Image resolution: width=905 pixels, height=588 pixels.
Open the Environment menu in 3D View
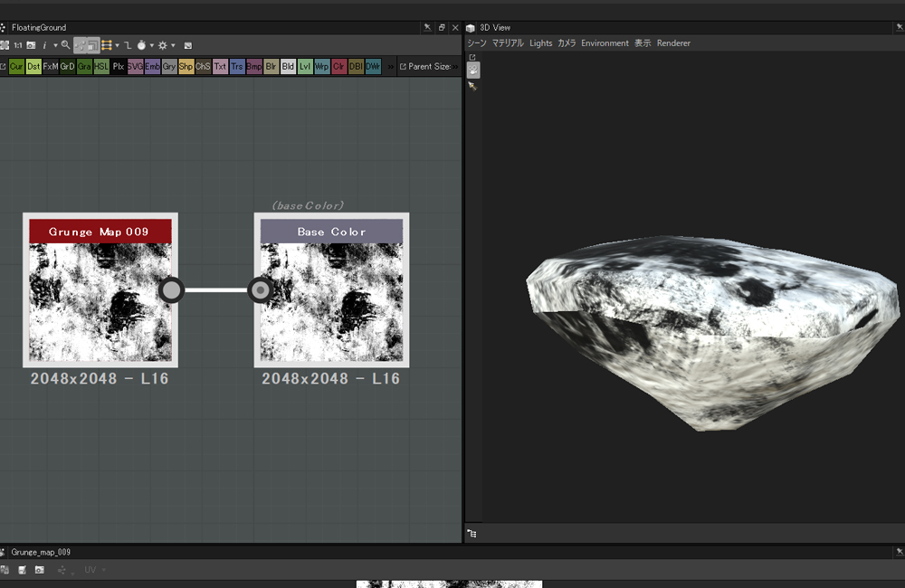click(x=605, y=43)
